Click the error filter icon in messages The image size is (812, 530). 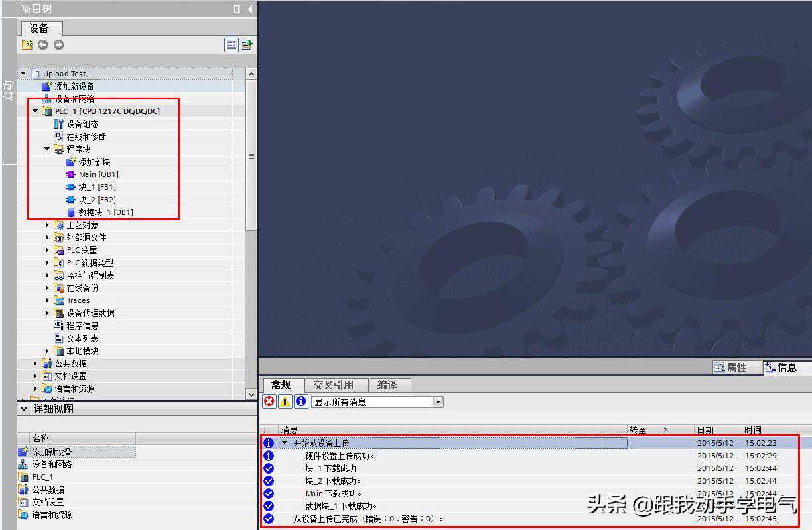[x=269, y=401]
